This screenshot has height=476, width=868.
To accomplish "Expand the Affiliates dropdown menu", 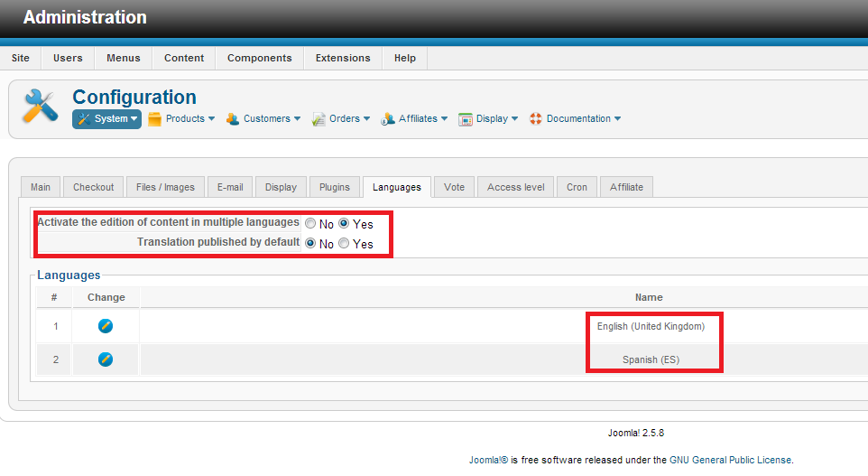I will (414, 118).
